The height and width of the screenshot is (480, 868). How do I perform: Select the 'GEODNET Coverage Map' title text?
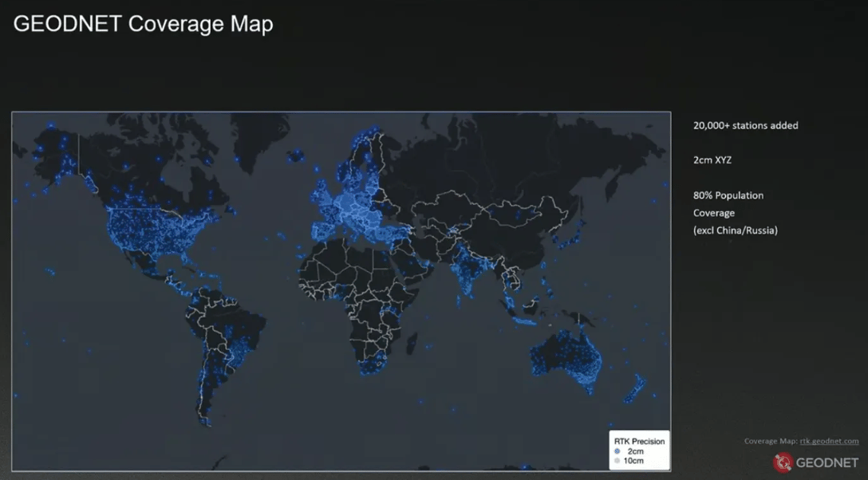[x=144, y=24]
